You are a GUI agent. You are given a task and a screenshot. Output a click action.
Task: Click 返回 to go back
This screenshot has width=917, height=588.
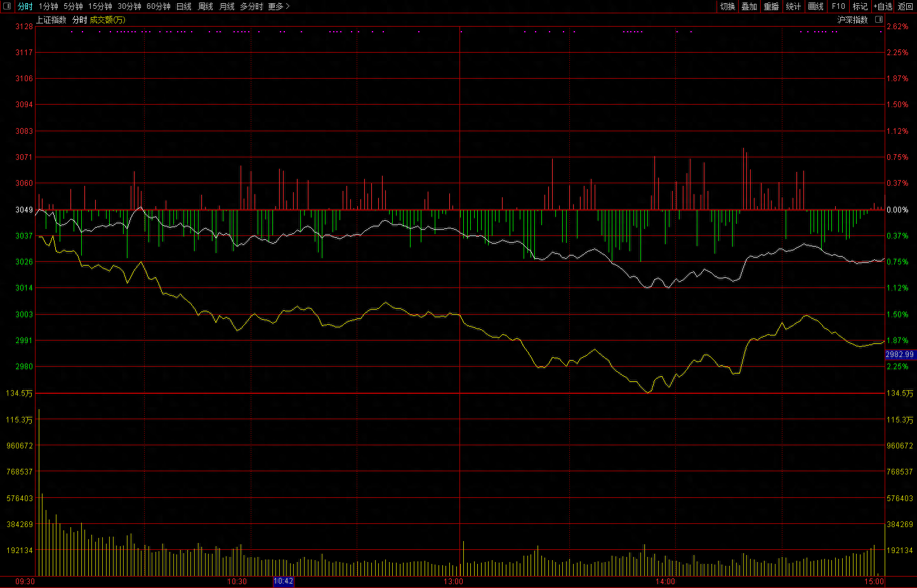(x=906, y=6)
